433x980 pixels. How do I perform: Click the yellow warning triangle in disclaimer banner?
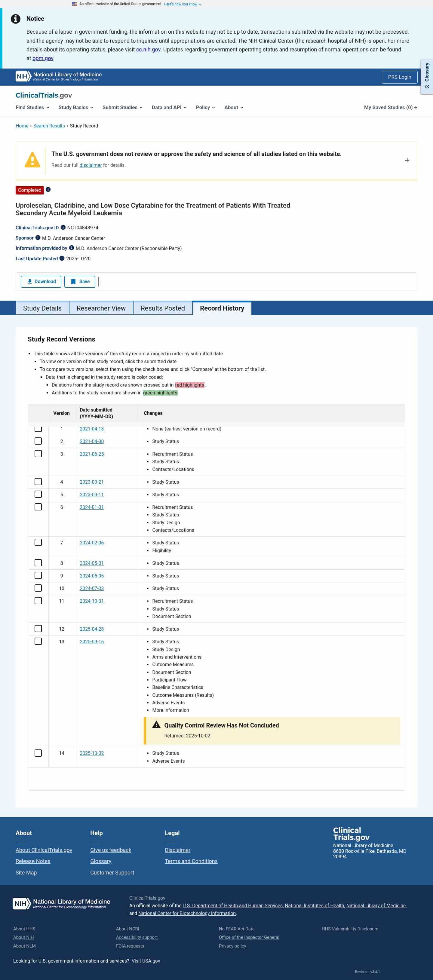[x=32, y=160]
